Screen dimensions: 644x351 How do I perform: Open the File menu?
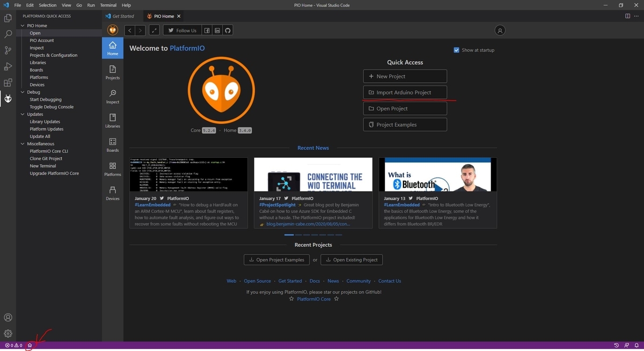pos(18,5)
